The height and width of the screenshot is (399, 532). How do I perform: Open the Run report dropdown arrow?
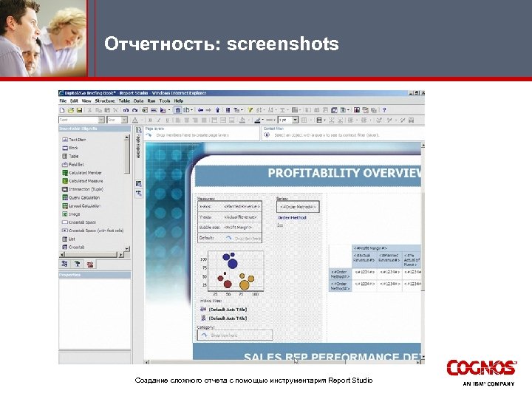[169, 110]
